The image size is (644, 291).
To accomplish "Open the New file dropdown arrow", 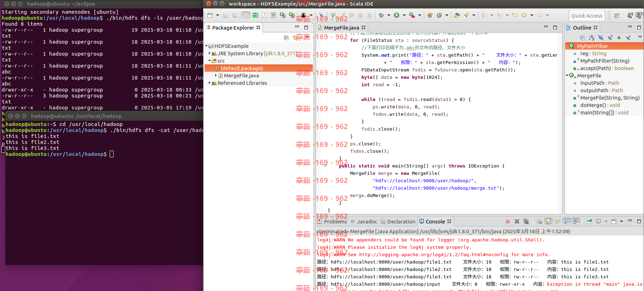I will coord(218,15).
